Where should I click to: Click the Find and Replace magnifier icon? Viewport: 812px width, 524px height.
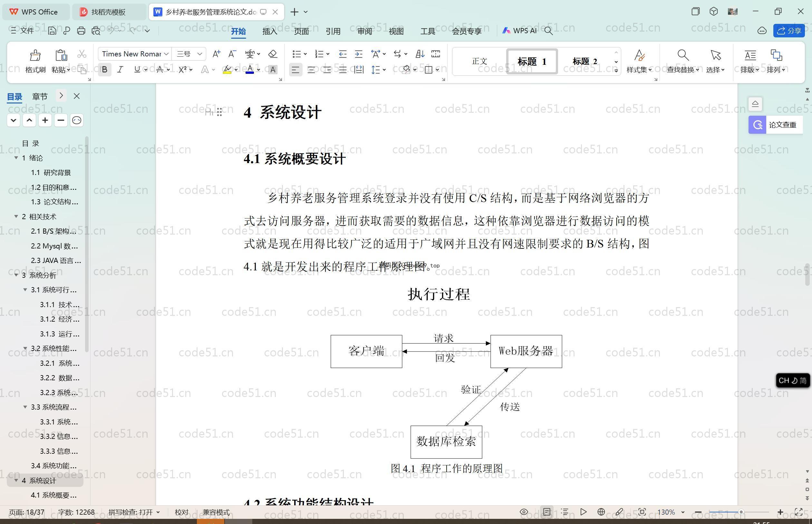683,55
